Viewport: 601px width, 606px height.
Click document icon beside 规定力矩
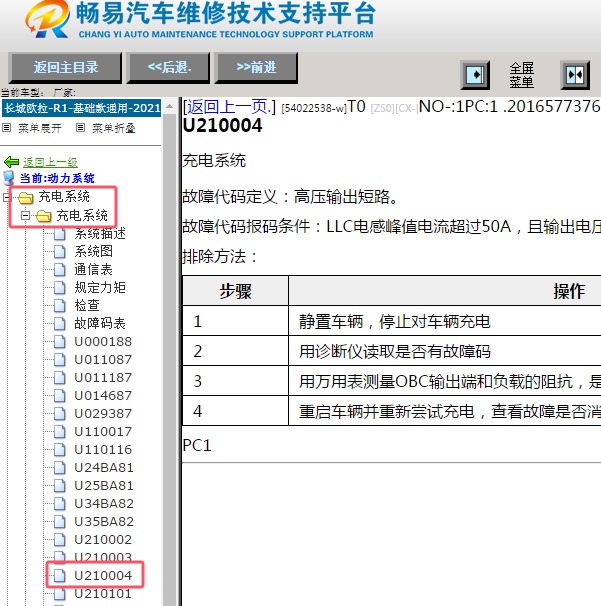tap(60, 288)
